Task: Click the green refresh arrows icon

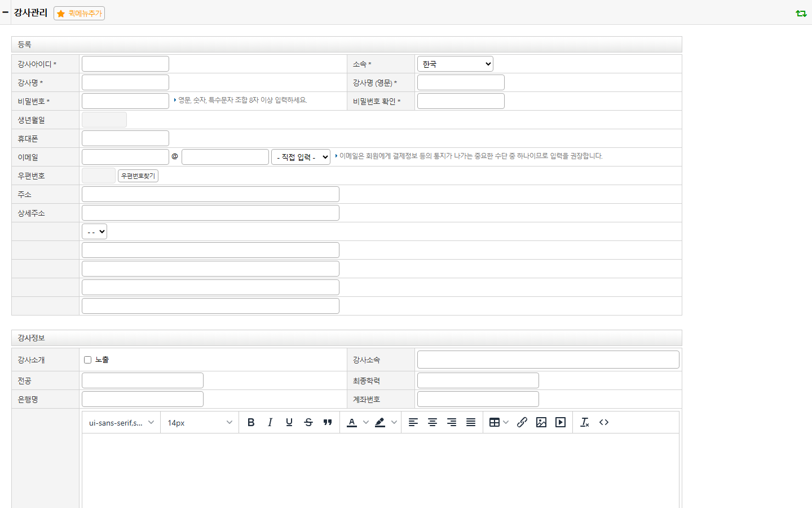Action: tap(801, 13)
